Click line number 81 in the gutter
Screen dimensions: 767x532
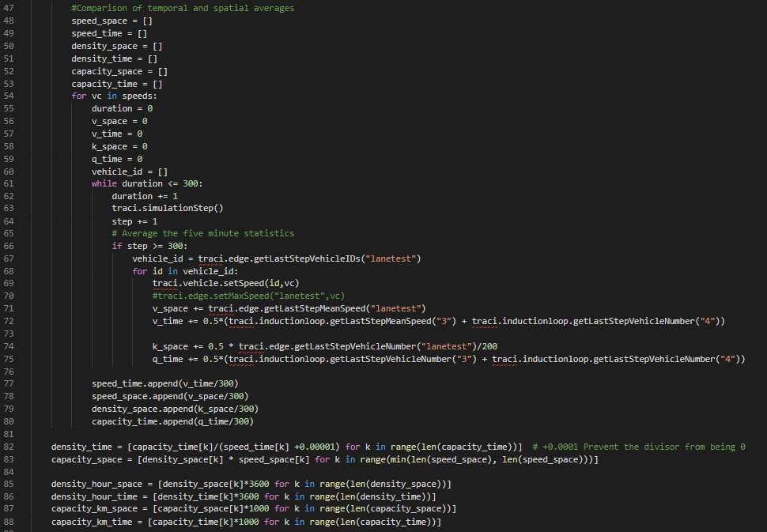9,434
